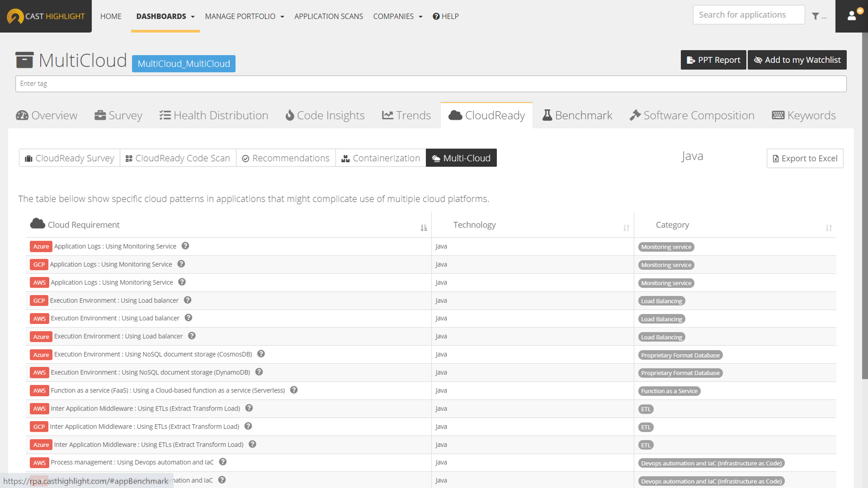Toggle sort order on Technology column
Viewport: 868px width, 488px height.
point(626,228)
